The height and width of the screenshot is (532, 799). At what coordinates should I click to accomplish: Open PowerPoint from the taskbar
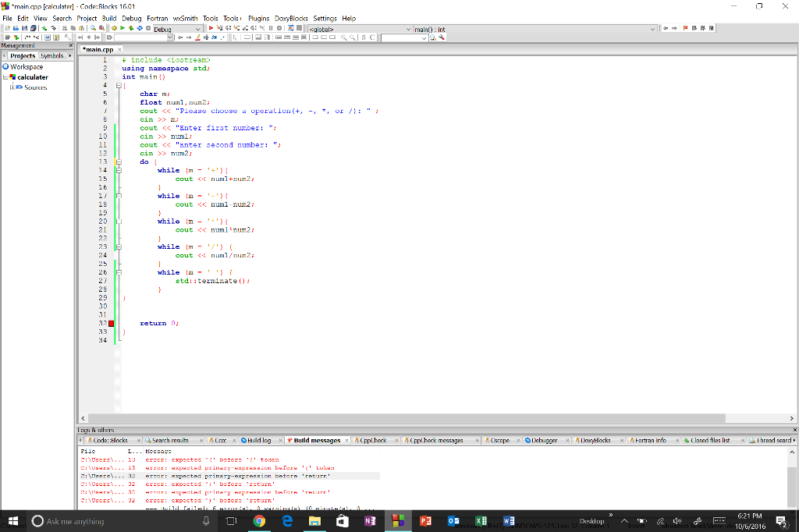tap(424, 520)
